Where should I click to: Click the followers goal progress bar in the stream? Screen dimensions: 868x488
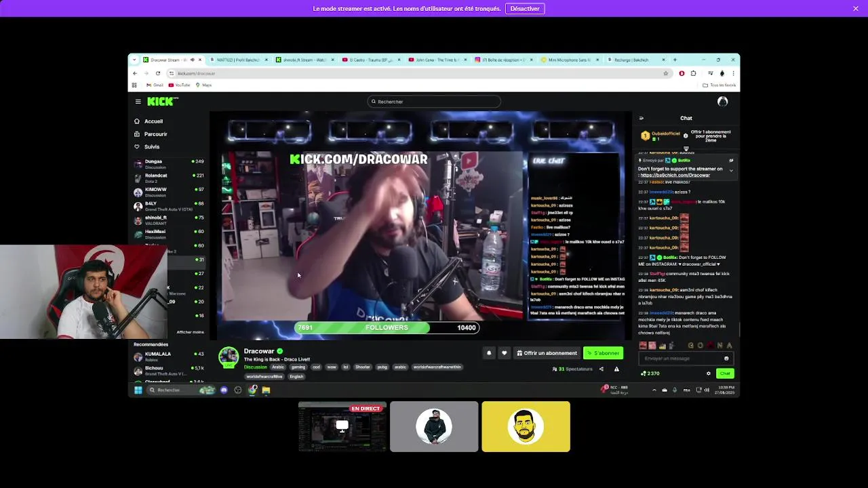387,328
